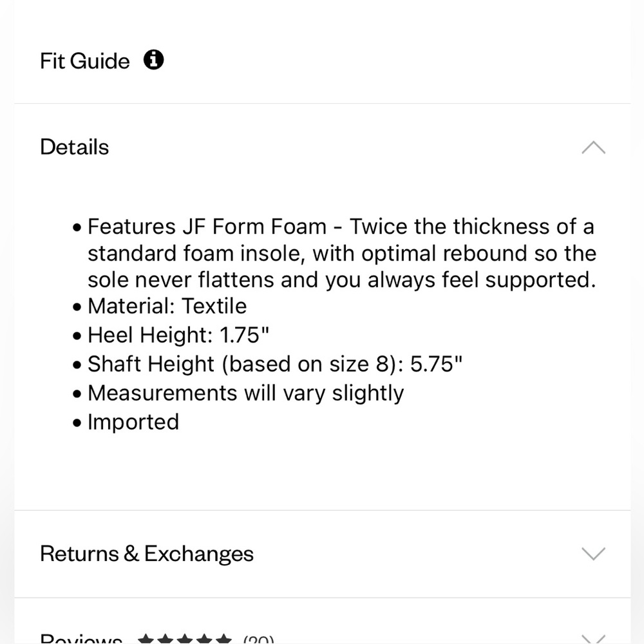Select the Shaft Height 5.75" line
Image resolution: width=644 pixels, height=644 pixels.
tap(275, 364)
